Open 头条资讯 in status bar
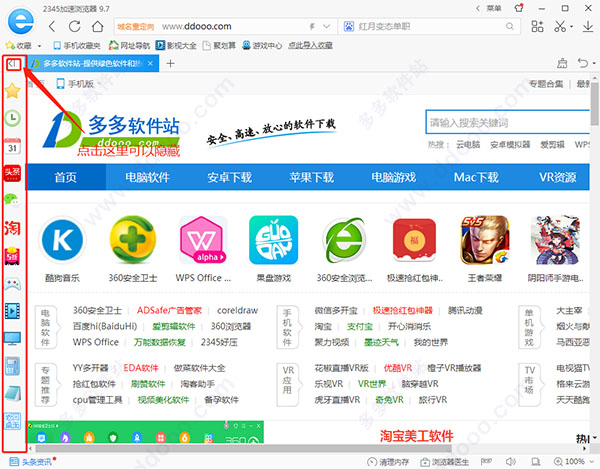 tap(33, 462)
